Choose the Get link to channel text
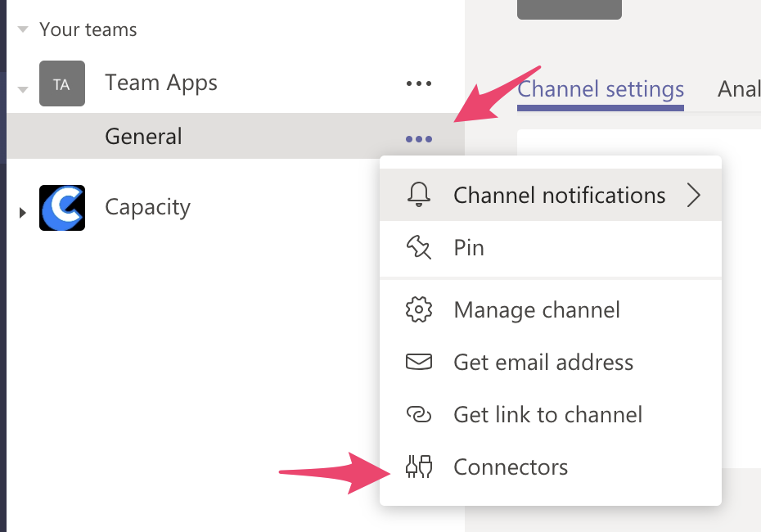The width and height of the screenshot is (761, 532). pos(547,415)
